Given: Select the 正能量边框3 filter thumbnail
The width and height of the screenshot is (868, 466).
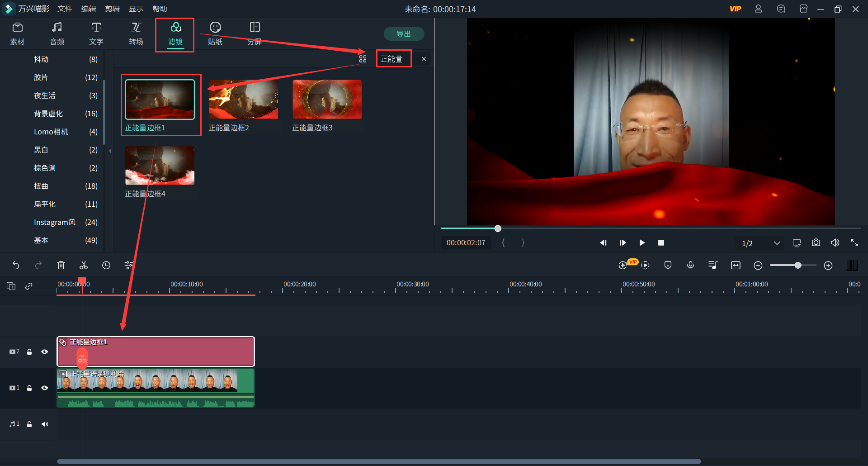Looking at the screenshot, I should pyautogui.click(x=327, y=100).
